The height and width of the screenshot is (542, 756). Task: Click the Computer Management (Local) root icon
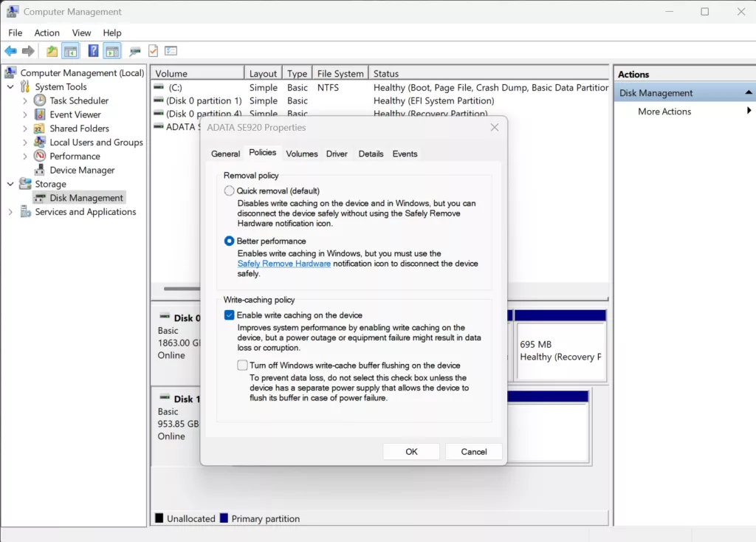[10, 72]
